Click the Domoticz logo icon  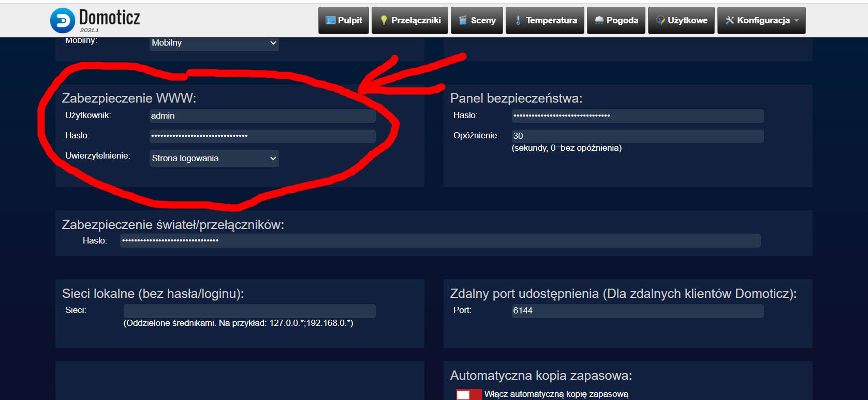(x=63, y=21)
